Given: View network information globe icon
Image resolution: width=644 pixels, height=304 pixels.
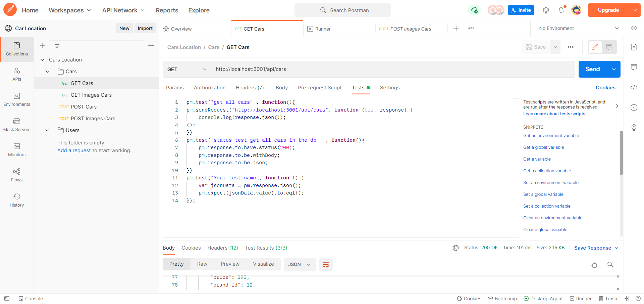Looking at the screenshot, I should click(x=456, y=248).
